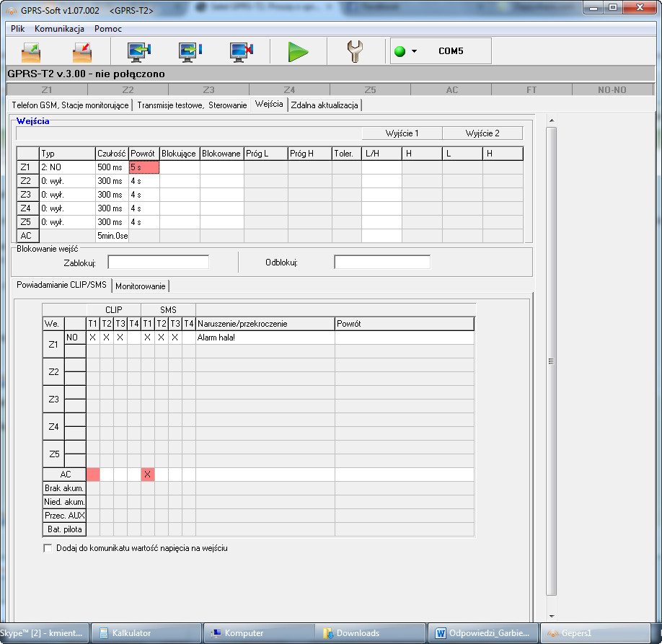Select Z1 type cell '2: NO'
This screenshot has width=662, height=644.
click(67, 167)
